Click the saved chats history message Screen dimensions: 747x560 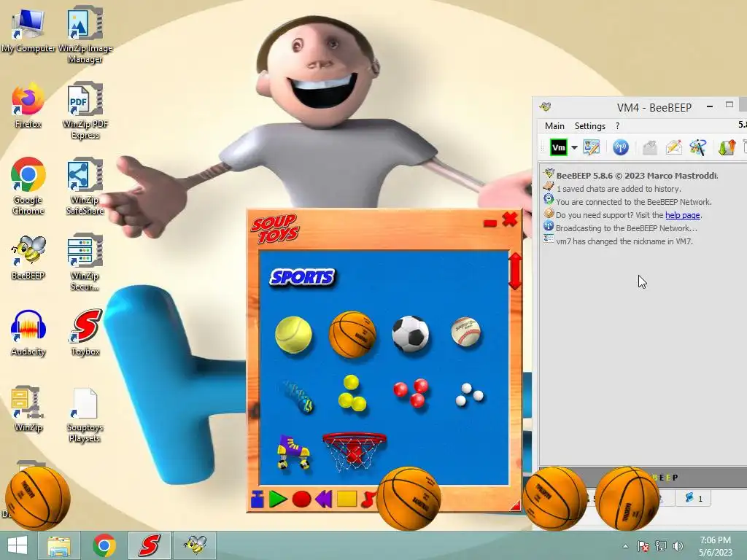pos(619,189)
